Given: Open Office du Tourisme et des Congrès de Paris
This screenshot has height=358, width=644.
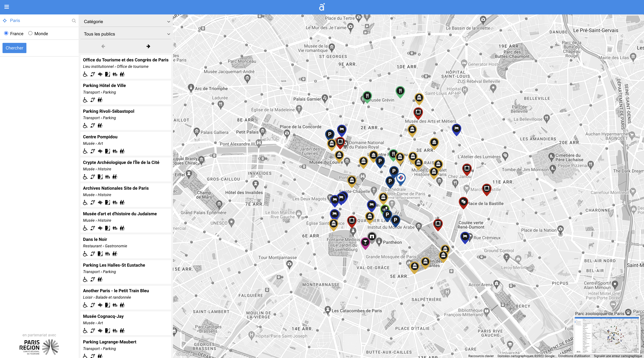Looking at the screenshot, I should (x=126, y=67).
